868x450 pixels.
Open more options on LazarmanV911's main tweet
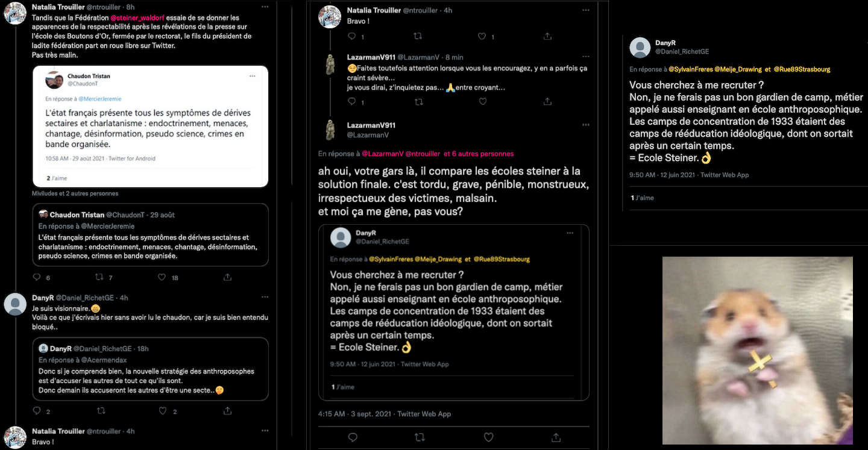point(585,125)
